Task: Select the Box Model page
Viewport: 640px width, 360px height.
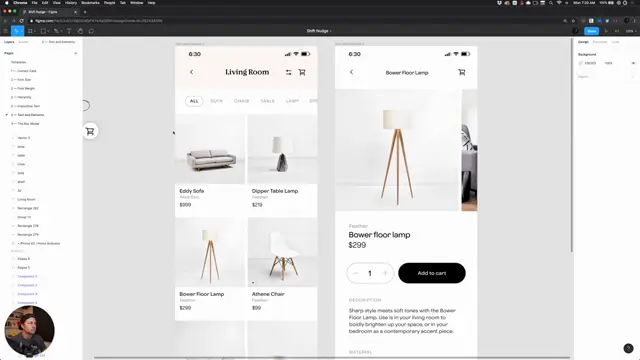Action: coord(25,124)
